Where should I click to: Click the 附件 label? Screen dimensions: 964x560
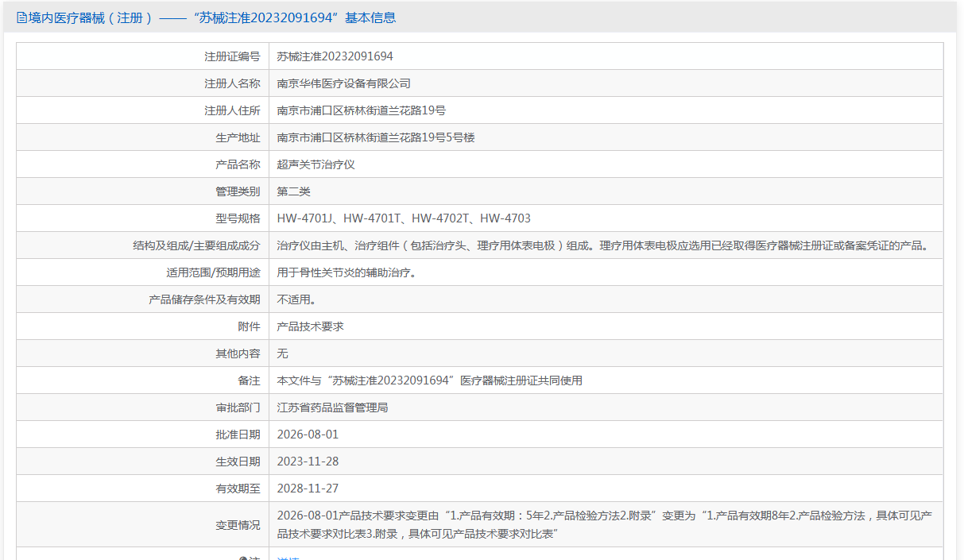point(249,326)
